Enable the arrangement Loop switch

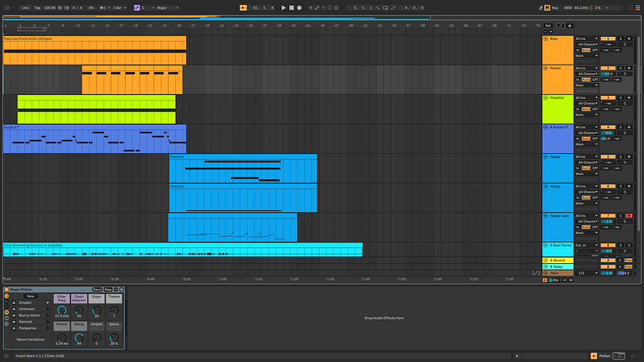386,8
